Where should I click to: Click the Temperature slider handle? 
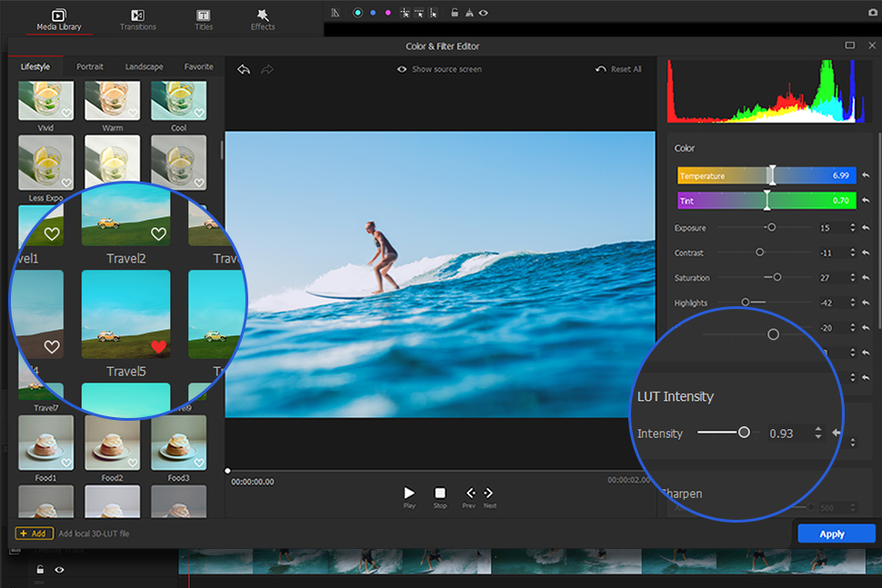(x=771, y=174)
